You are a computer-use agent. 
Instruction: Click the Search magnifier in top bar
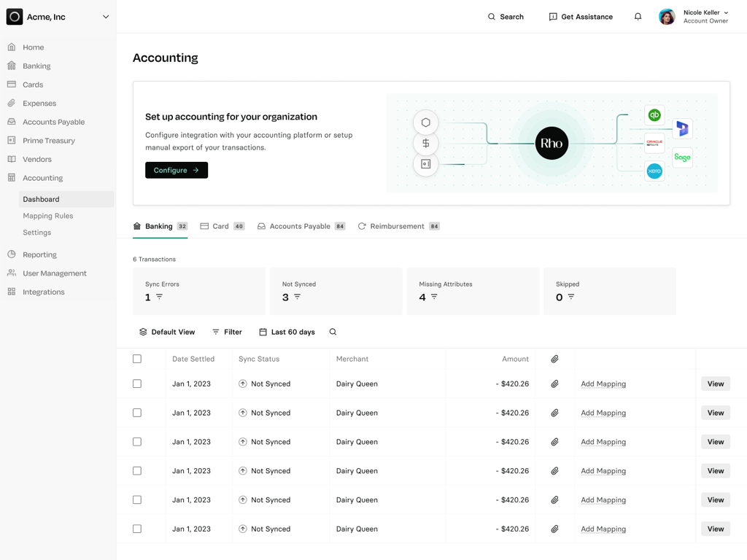pyautogui.click(x=492, y=17)
